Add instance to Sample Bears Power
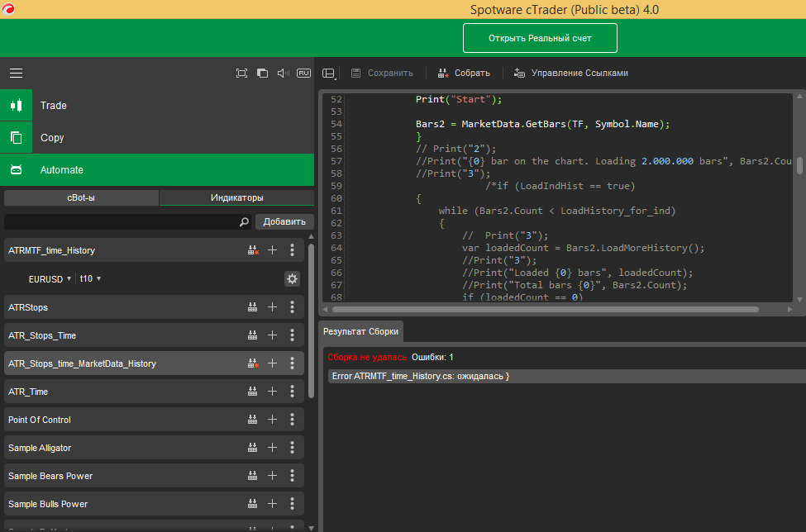 pos(273,476)
